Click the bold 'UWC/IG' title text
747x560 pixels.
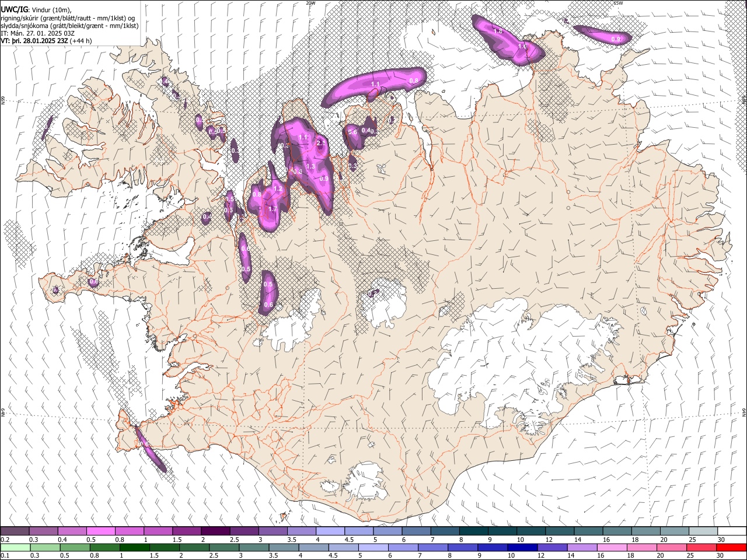coord(14,9)
